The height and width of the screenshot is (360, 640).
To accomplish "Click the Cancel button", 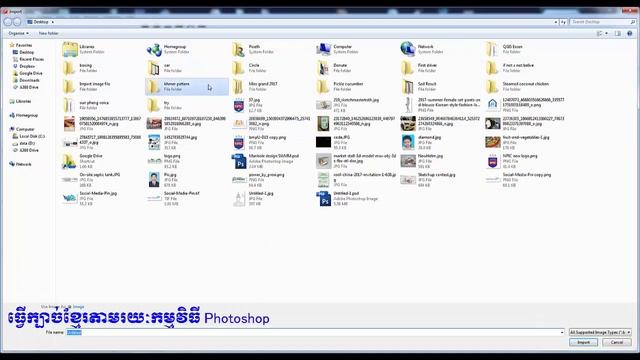I will 617,342.
